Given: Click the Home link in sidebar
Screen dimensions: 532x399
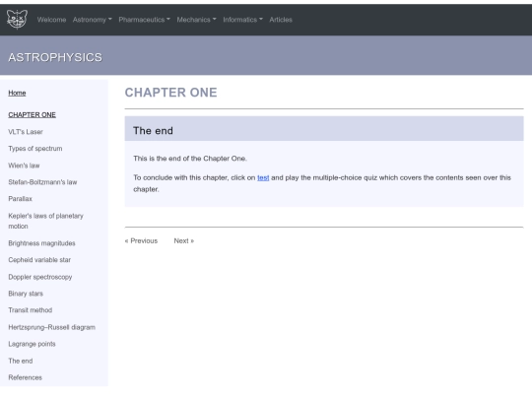Looking at the screenshot, I should coord(17,93).
